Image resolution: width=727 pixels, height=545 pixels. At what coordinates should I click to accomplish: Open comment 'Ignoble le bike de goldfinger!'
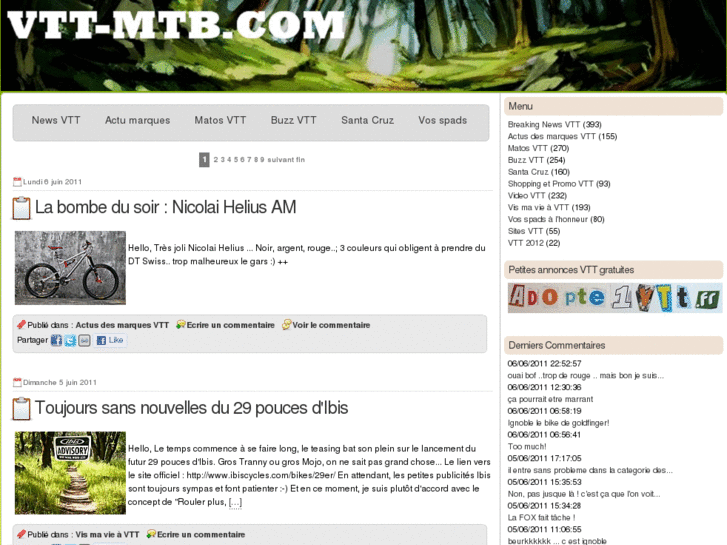click(x=558, y=423)
